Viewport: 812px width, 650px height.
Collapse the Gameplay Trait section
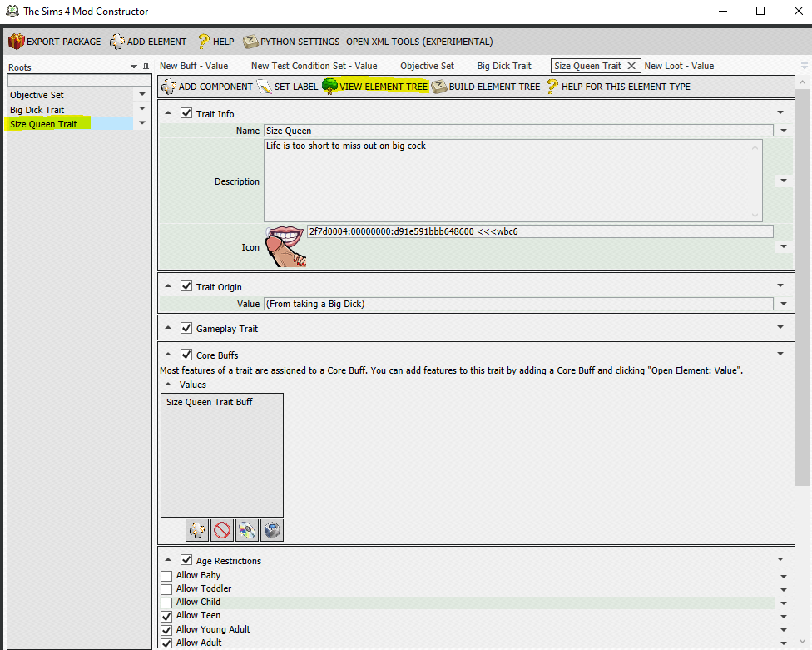pyautogui.click(x=168, y=328)
